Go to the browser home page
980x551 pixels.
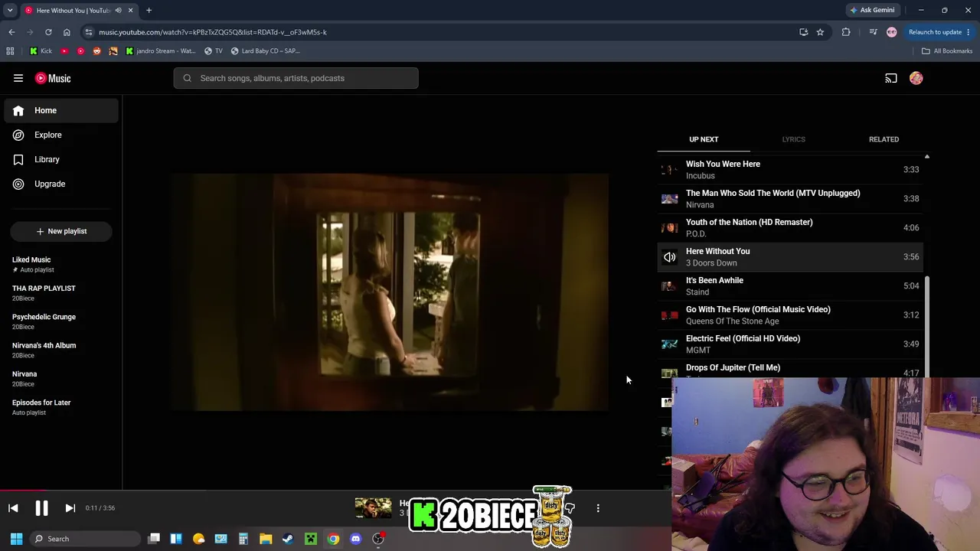tap(67, 32)
